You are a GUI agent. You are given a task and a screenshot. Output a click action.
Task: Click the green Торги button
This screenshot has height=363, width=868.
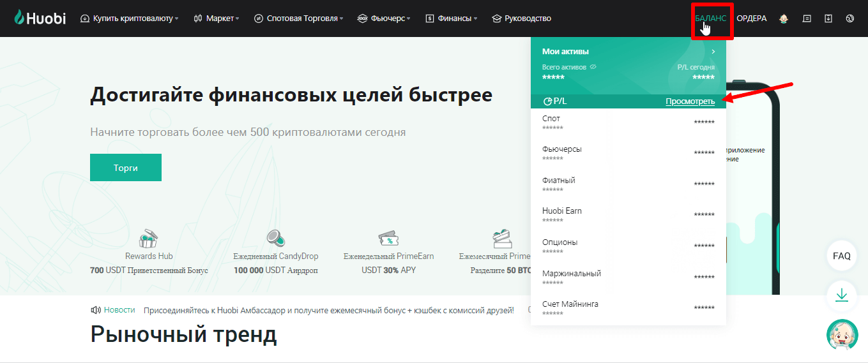[126, 168]
